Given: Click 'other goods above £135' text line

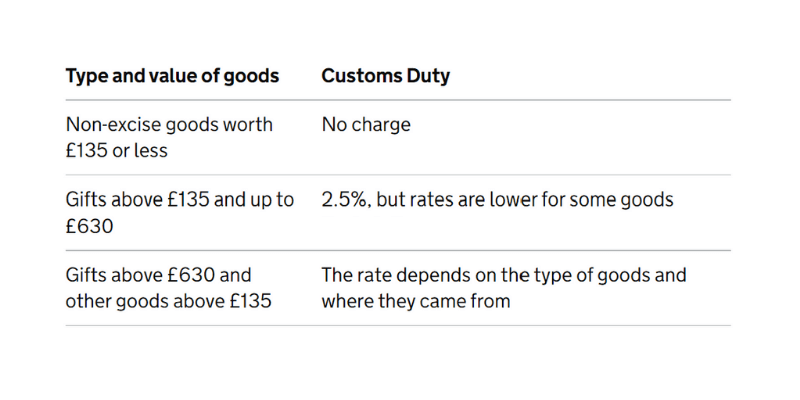Looking at the screenshot, I should click(x=168, y=301).
